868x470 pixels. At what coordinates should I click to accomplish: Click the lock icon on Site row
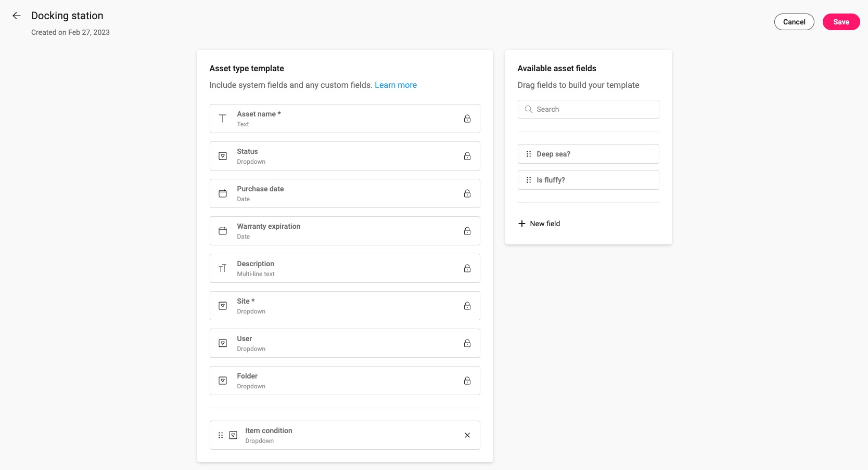point(467,306)
